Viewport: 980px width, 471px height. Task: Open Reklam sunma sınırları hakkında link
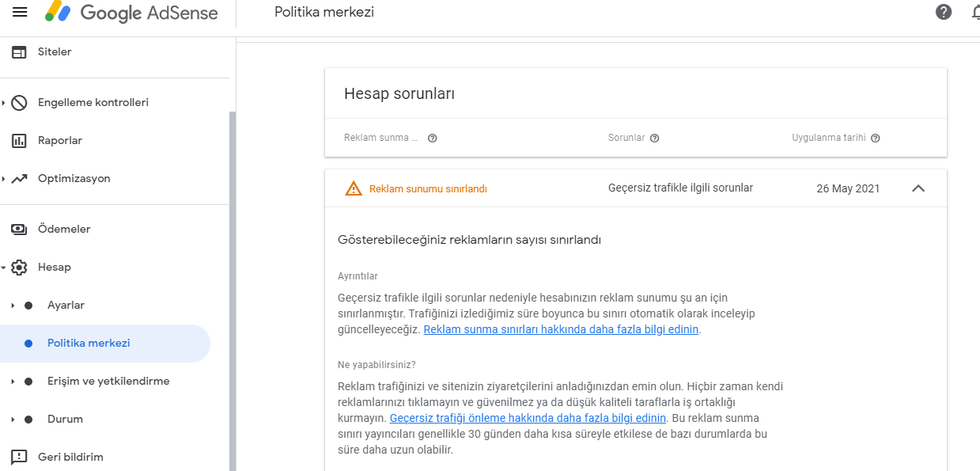point(561,330)
